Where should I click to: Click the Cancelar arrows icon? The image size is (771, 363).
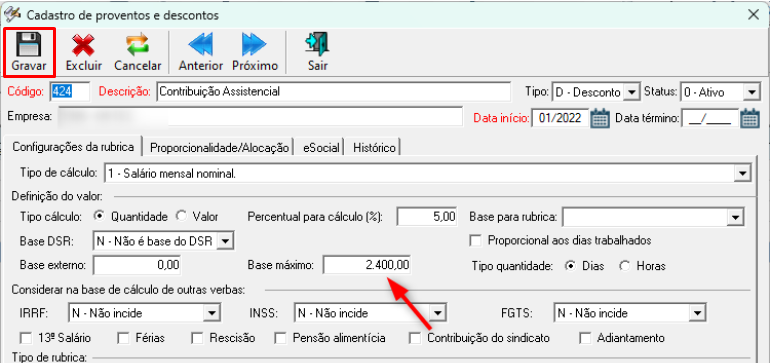pyautogui.click(x=137, y=45)
